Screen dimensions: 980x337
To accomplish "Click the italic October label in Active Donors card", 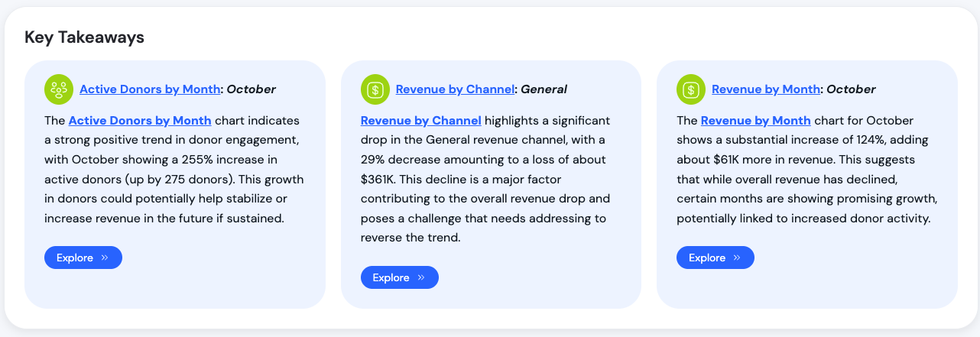I will pos(251,89).
